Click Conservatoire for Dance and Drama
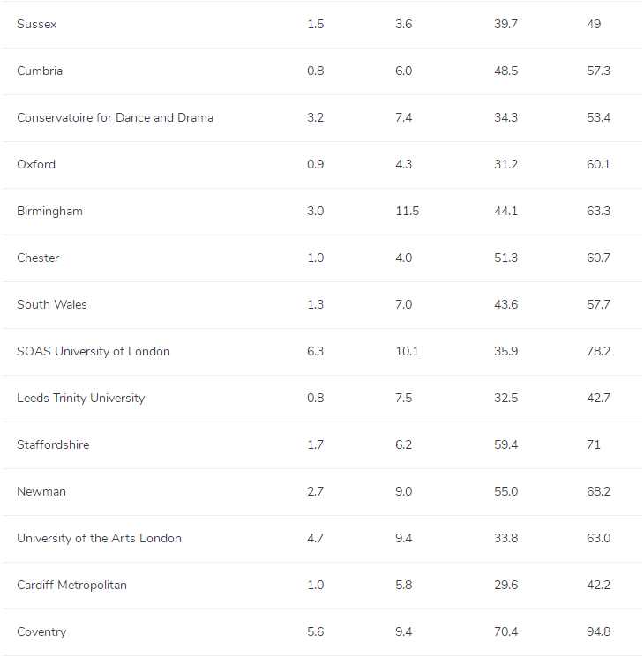 [115, 118]
